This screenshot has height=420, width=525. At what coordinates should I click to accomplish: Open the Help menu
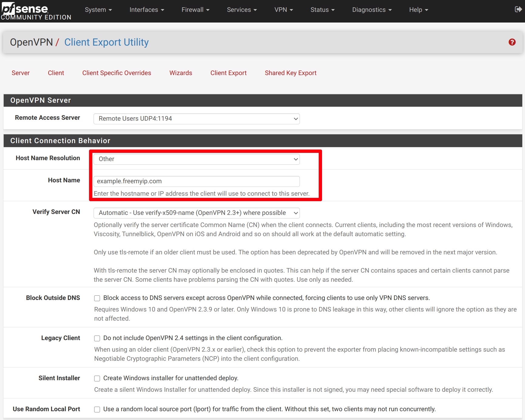(418, 10)
